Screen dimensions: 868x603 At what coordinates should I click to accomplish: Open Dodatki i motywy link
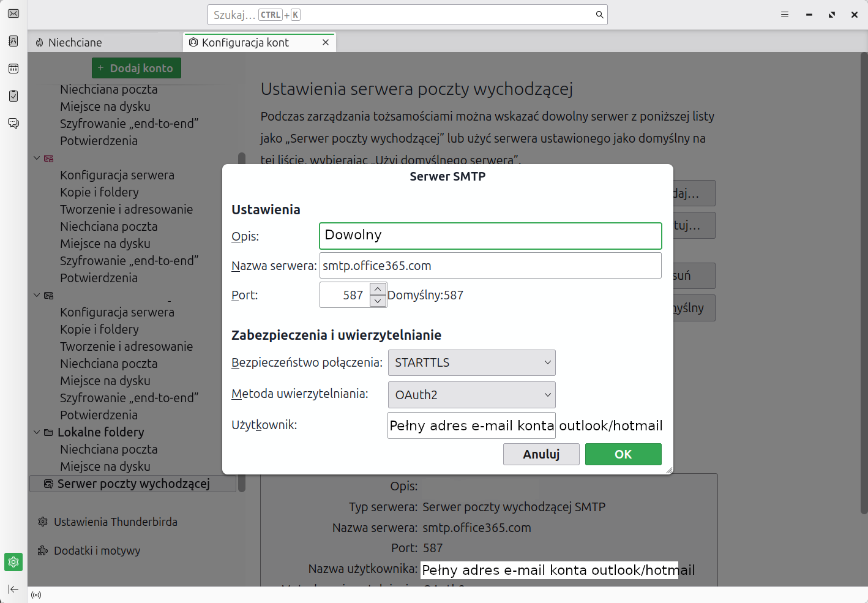97,550
